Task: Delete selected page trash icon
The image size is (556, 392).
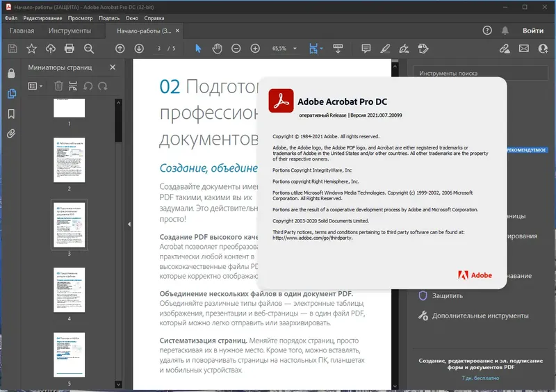Action: pyautogui.click(x=58, y=86)
